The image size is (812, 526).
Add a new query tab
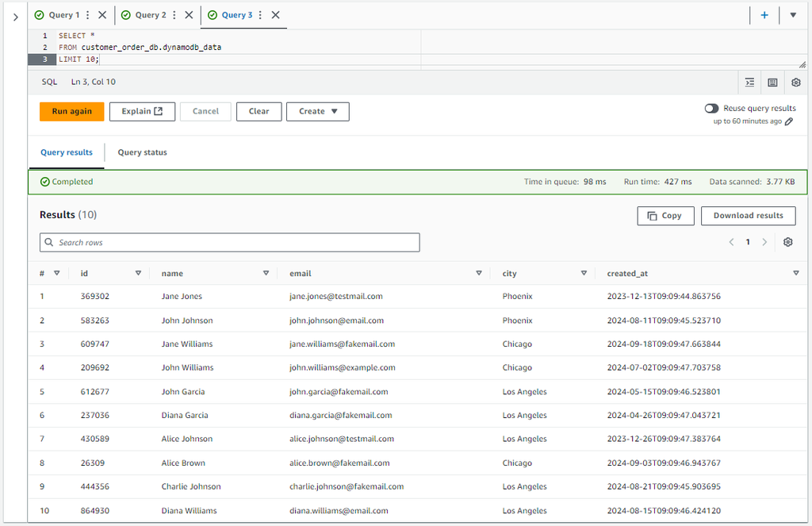coord(764,15)
